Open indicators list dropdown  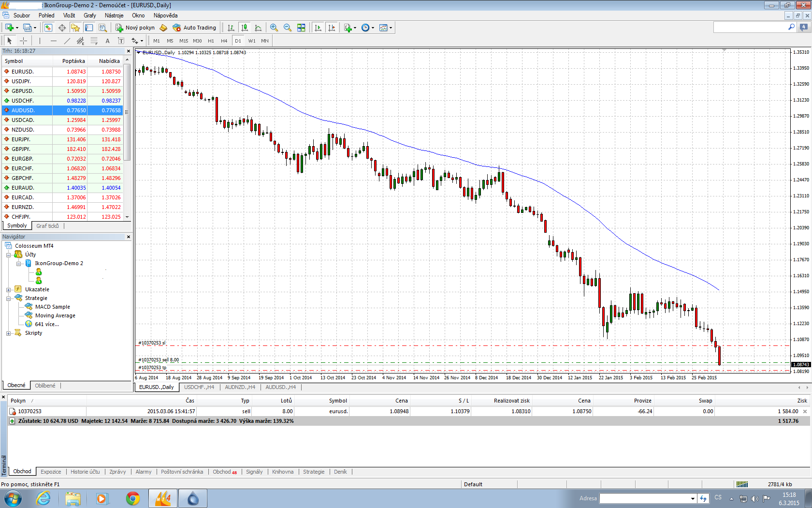350,28
